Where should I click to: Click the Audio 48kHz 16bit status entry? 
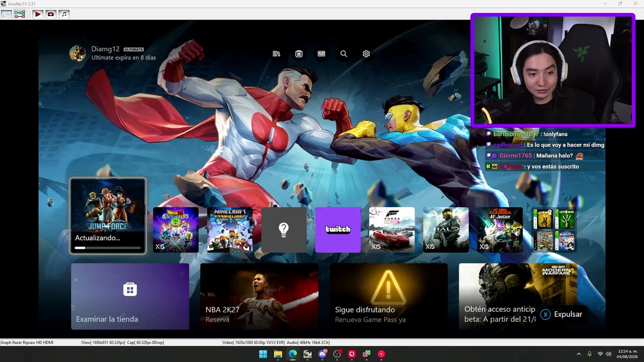point(308,342)
